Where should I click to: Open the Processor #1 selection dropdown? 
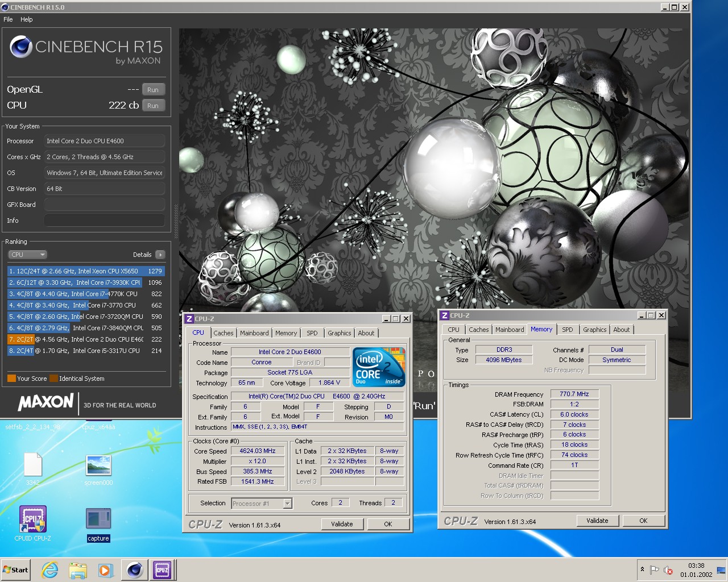(x=262, y=503)
